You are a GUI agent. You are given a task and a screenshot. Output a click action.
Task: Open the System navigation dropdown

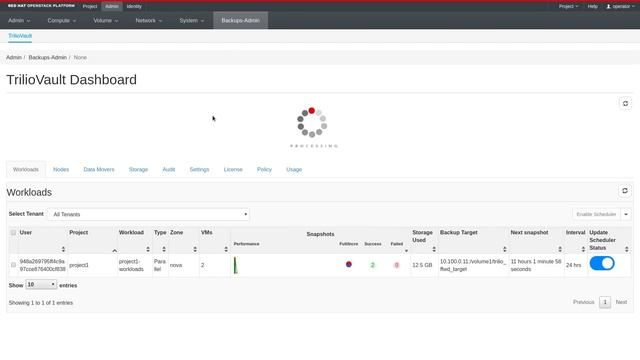point(191,20)
